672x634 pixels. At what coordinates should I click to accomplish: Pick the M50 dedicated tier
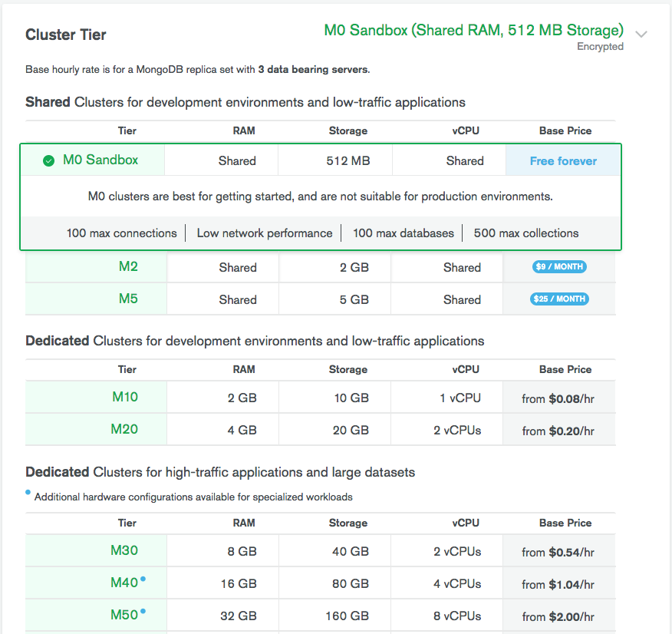point(124,615)
